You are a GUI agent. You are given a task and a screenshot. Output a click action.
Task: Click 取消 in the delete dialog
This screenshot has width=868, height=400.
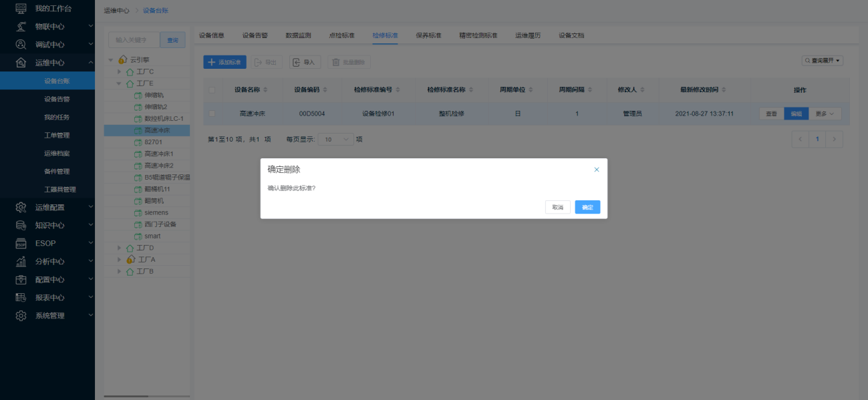coord(557,207)
